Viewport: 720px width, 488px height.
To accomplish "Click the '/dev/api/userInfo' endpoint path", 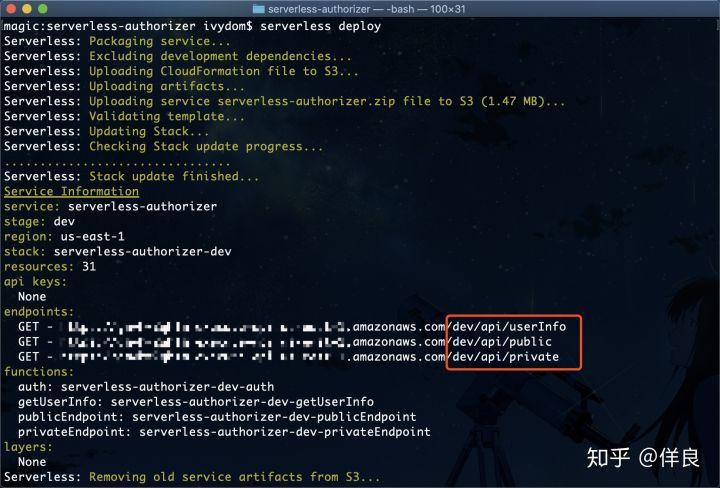I will tap(506, 327).
